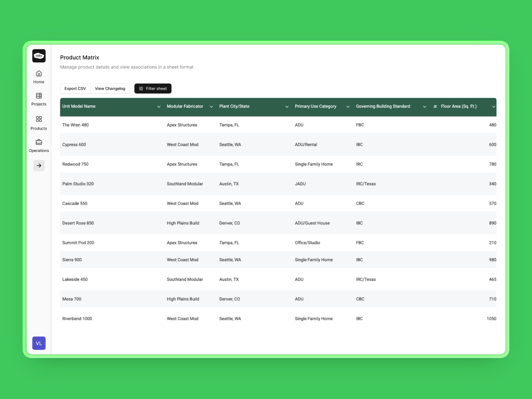Open Modular Fabricator column chevron
The height and width of the screenshot is (399, 532).
(211, 107)
